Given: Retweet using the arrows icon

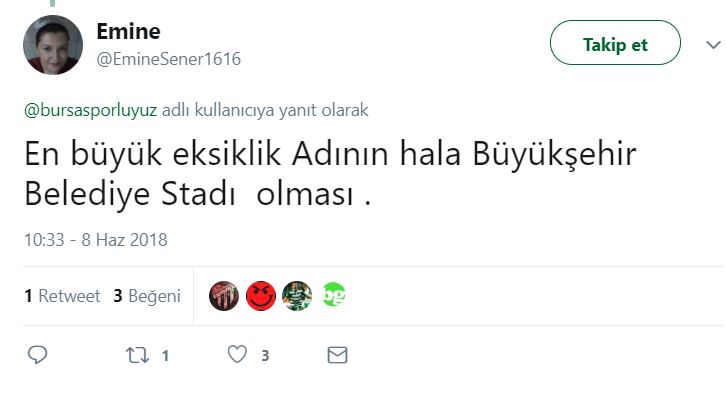Looking at the screenshot, I should (x=134, y=355).
